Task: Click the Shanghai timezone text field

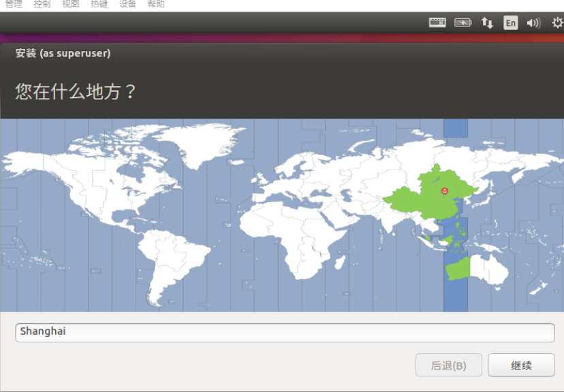Action: (x=285, y=333)
